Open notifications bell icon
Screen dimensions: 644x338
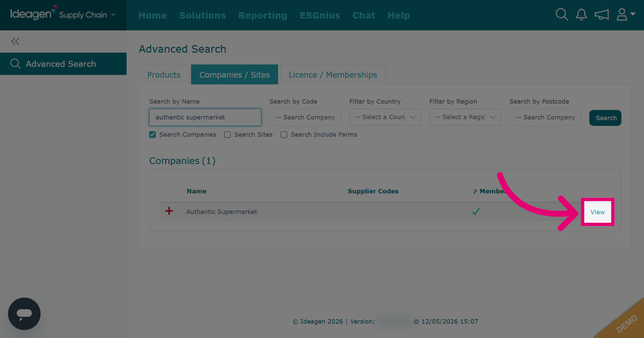(581, 15)
